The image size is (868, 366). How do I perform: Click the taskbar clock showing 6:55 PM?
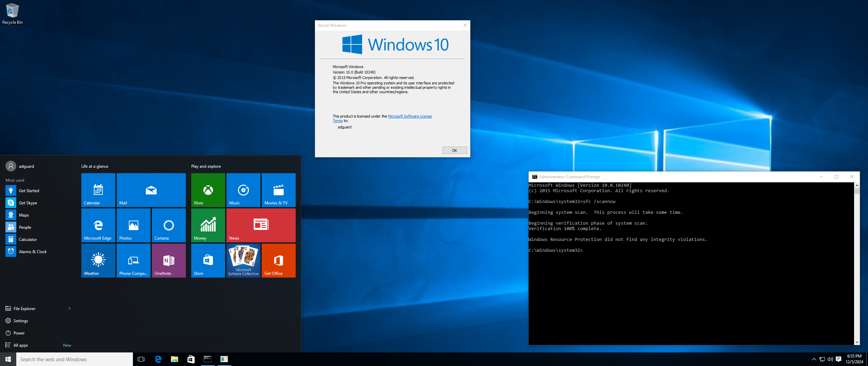854,359
